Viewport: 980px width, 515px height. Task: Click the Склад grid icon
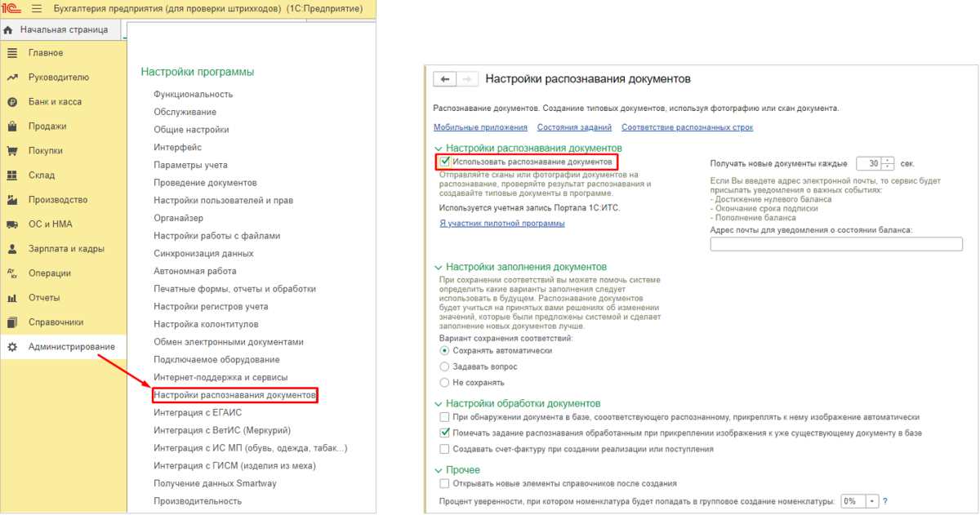[x=11, y=175]
